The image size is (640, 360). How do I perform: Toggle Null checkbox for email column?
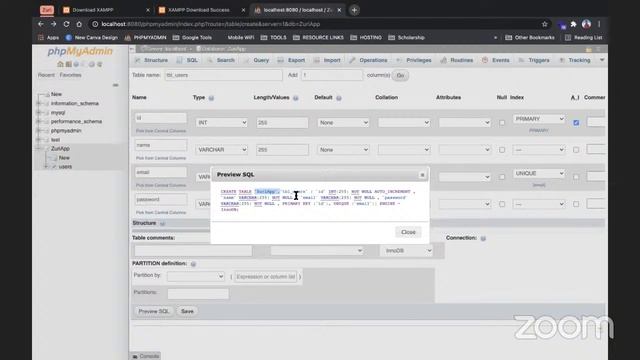(x=502, y=177)
